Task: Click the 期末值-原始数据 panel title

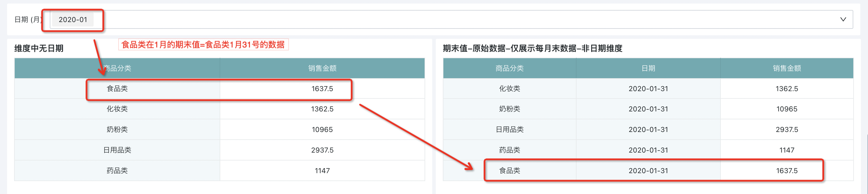Action: tap(532, 48)
